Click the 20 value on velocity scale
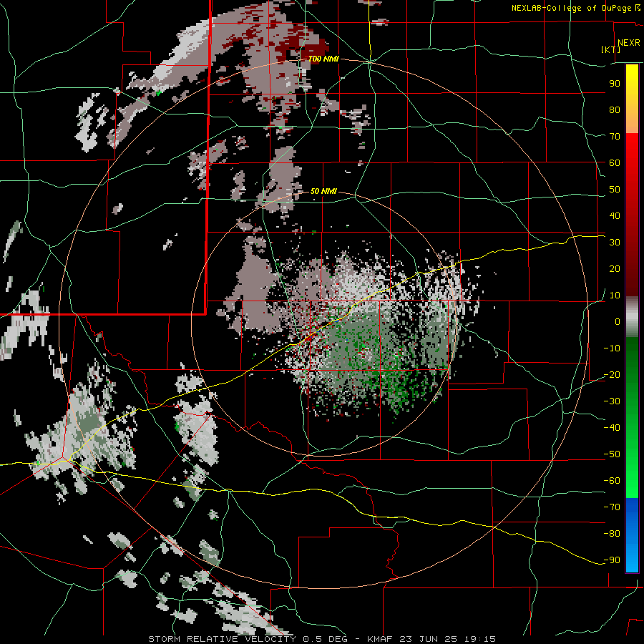644x644 pixels. coord(615,268)
